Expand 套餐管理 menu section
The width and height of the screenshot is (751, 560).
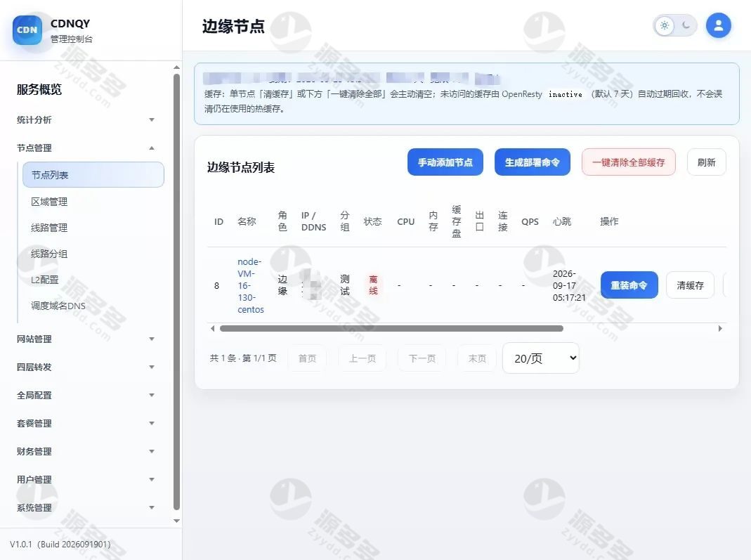(x=86, y=424)
